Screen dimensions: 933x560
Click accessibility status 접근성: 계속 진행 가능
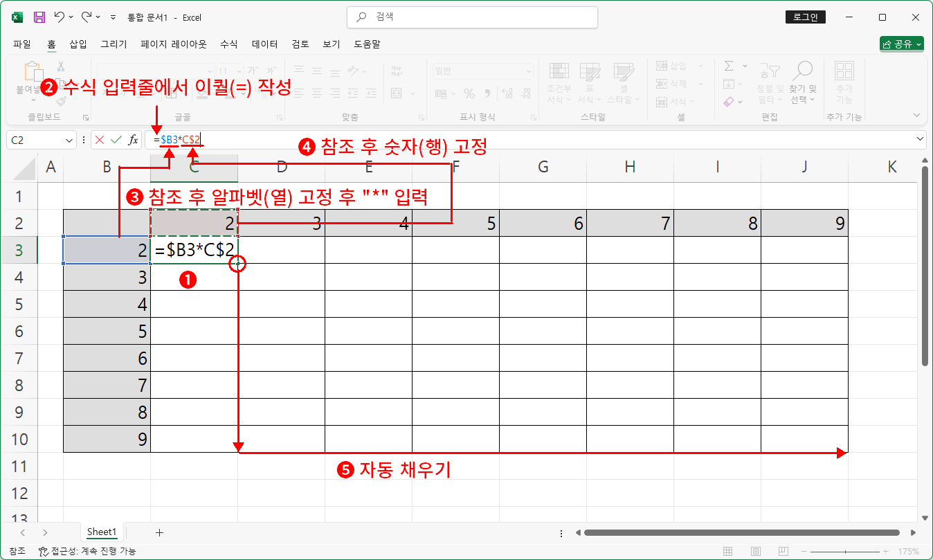pos(88,552)
